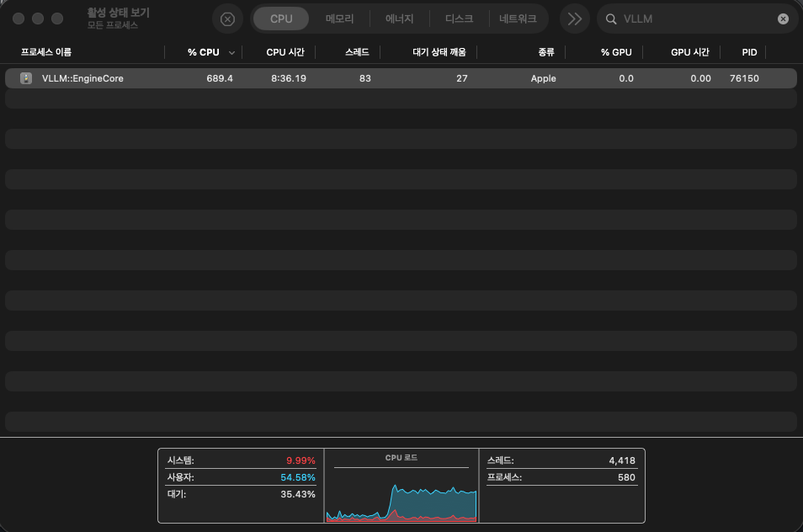Click the 사용자: label
803x532 pixels.
point(181,477)
